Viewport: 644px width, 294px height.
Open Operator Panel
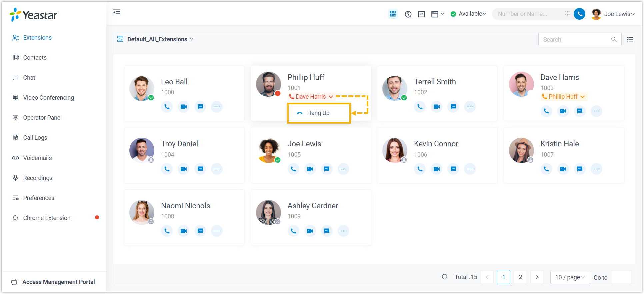(42, 118)
